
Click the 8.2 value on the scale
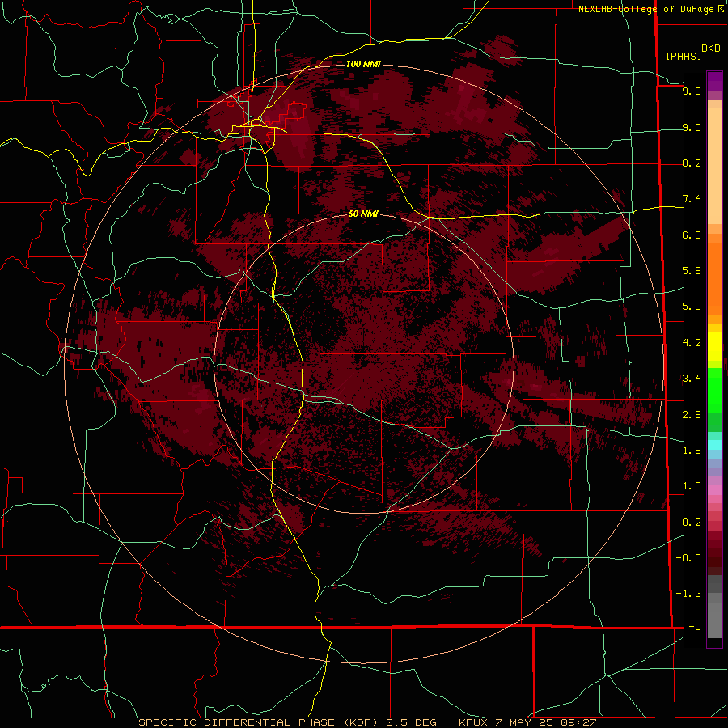(692, 163)
